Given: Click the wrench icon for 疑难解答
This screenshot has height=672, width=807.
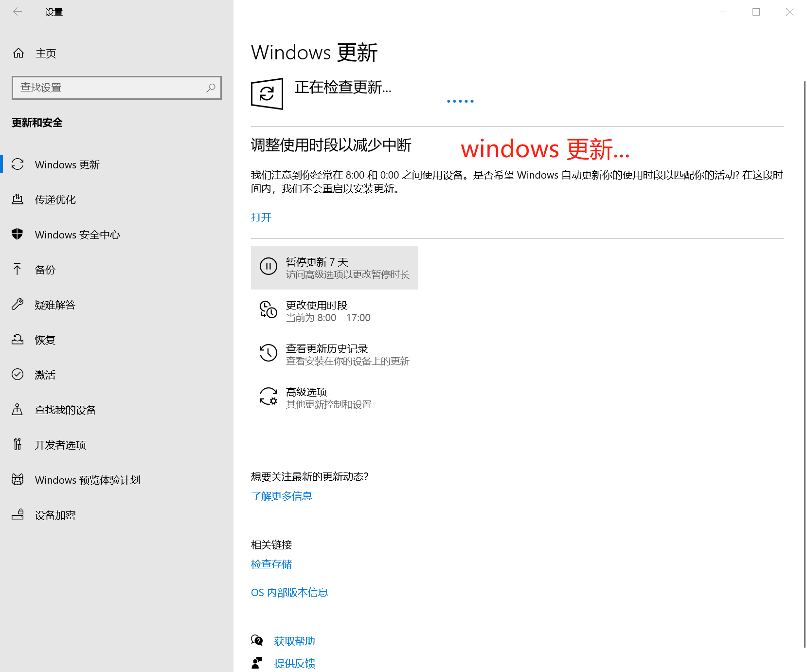Looking at the screenshot, I should click(x=18, y=305).
